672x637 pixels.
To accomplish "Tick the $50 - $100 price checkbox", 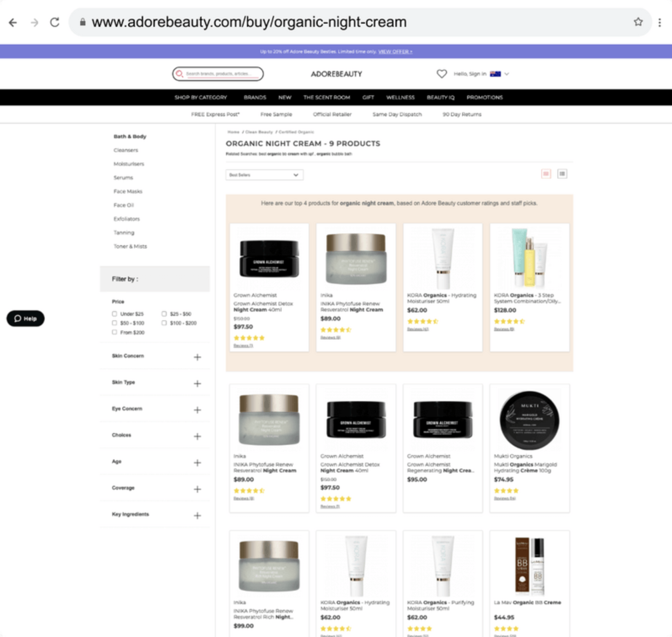I will pyautogui.click(x=114, y=323).
